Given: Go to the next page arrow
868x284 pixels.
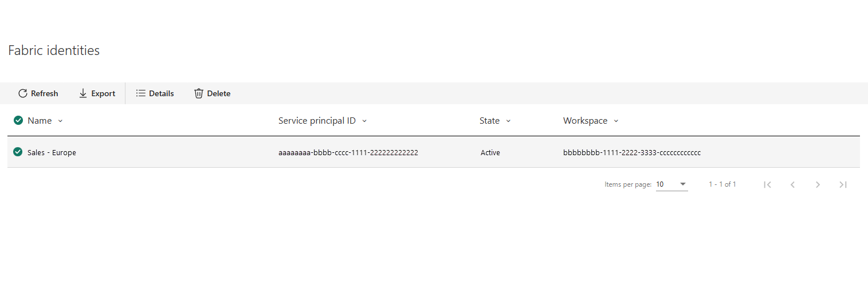Looking at the screenshot, I should (x=818, y=184).
